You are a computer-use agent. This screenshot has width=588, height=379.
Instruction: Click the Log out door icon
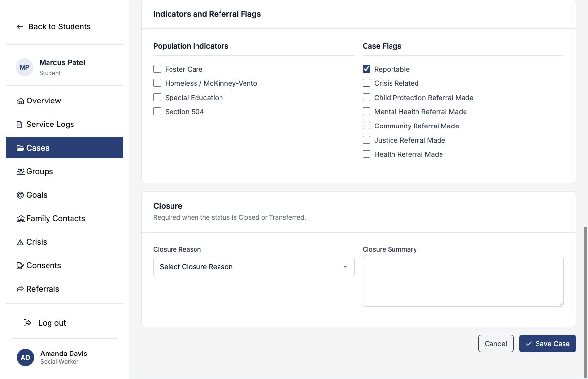click(x=28, y=323)
